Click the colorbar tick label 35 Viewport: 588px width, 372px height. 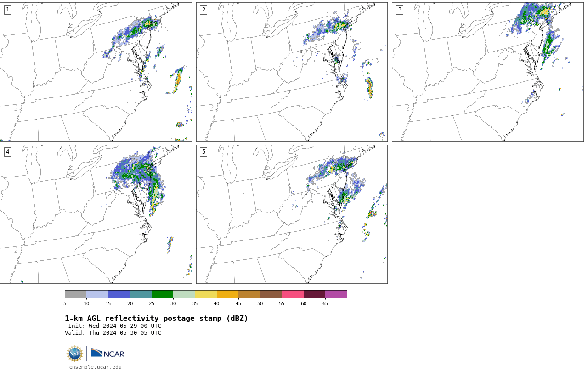point(195,303)
